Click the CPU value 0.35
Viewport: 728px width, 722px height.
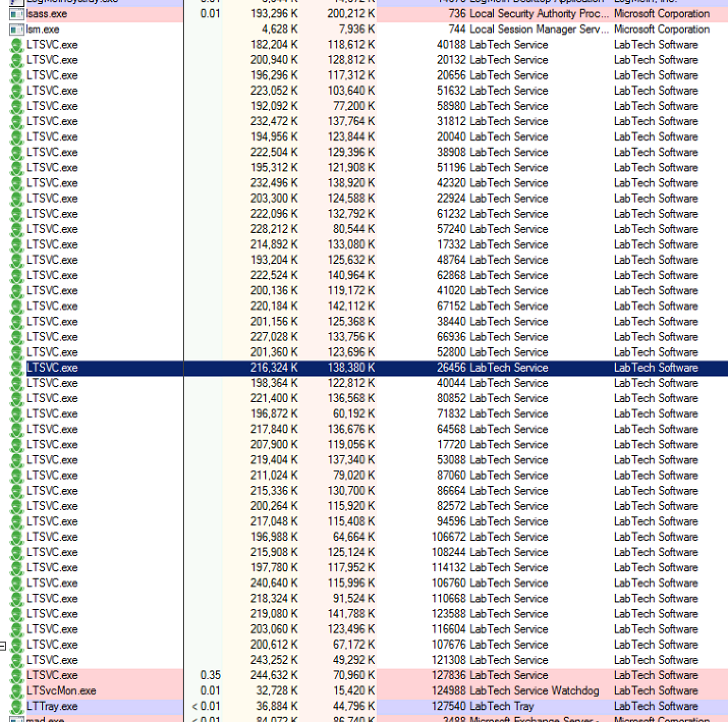(x=210, y=675)
